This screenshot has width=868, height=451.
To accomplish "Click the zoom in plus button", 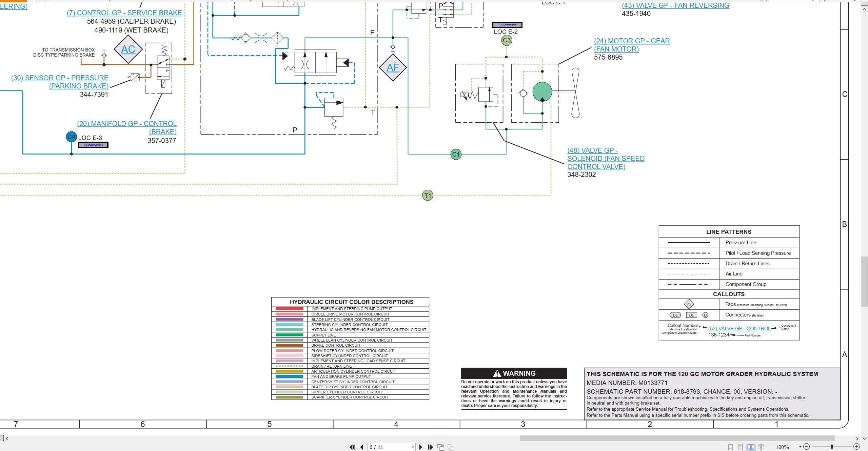I will tap(856, 447).
